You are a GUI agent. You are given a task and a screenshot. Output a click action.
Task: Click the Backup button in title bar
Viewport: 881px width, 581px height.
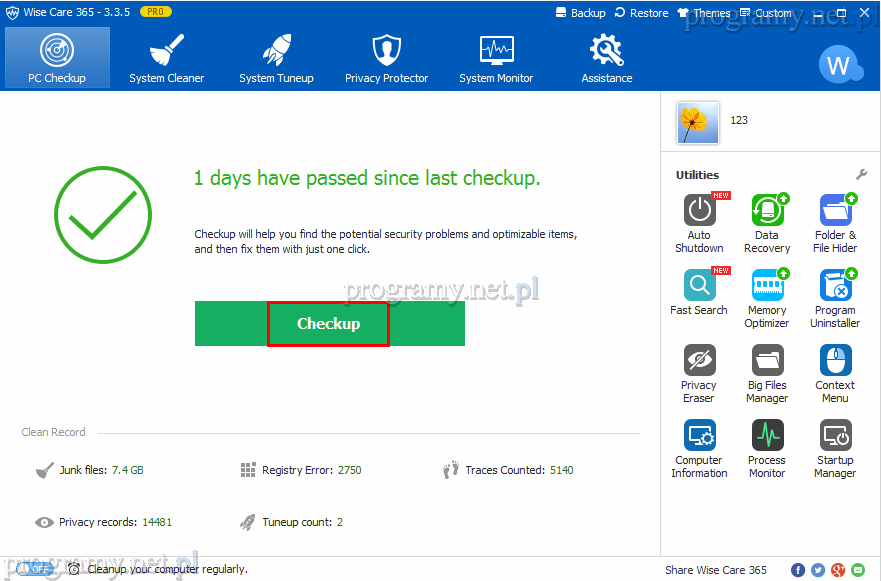pos(580,13)
